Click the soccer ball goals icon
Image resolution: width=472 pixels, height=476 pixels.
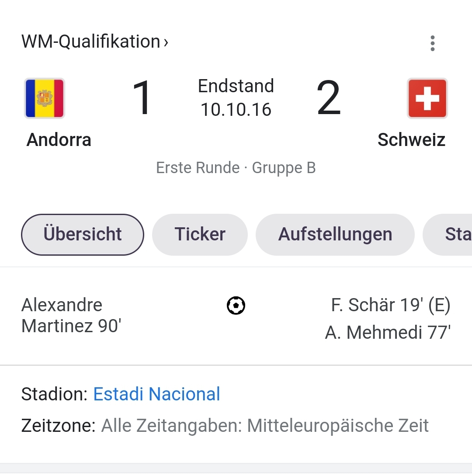[x=236, y=306]
